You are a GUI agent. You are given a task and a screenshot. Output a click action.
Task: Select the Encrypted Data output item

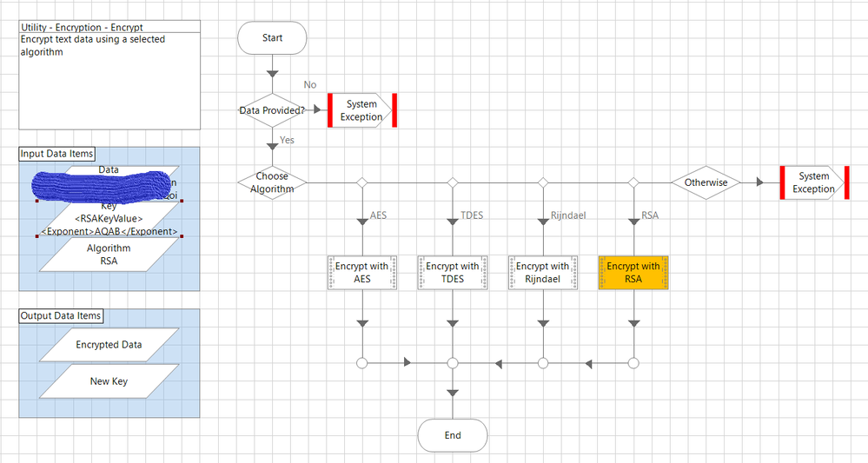point(109,345)
